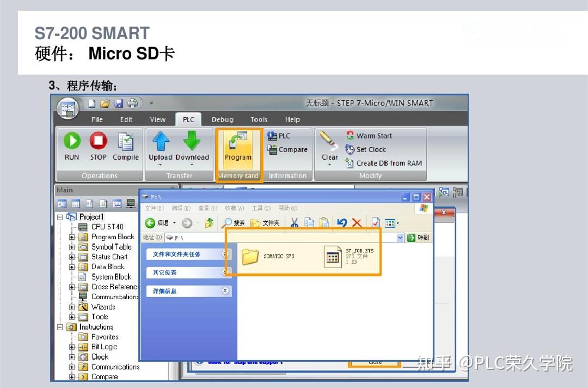This screenshot has height=388, width=588.
Task: Open the Help ribbon tab
Action: pyautogui.click(x=292, y=119)
